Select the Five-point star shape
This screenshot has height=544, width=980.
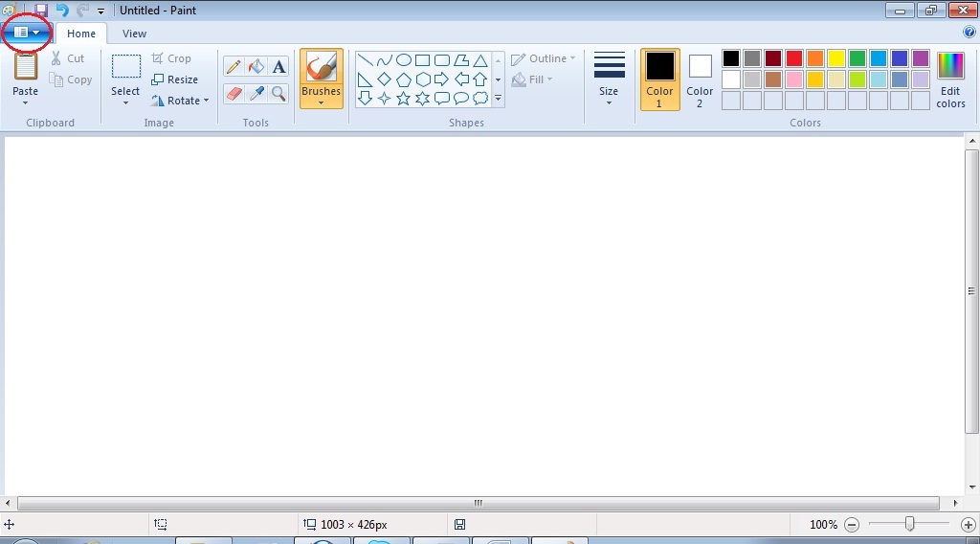tap(404, 99)
